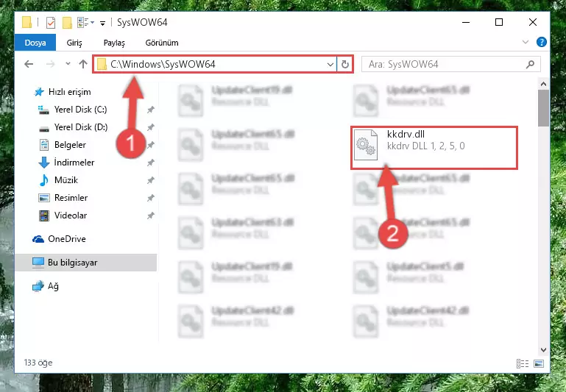Click pin icon next to Yerel Disk (D:)

click(x=151, y=127)
